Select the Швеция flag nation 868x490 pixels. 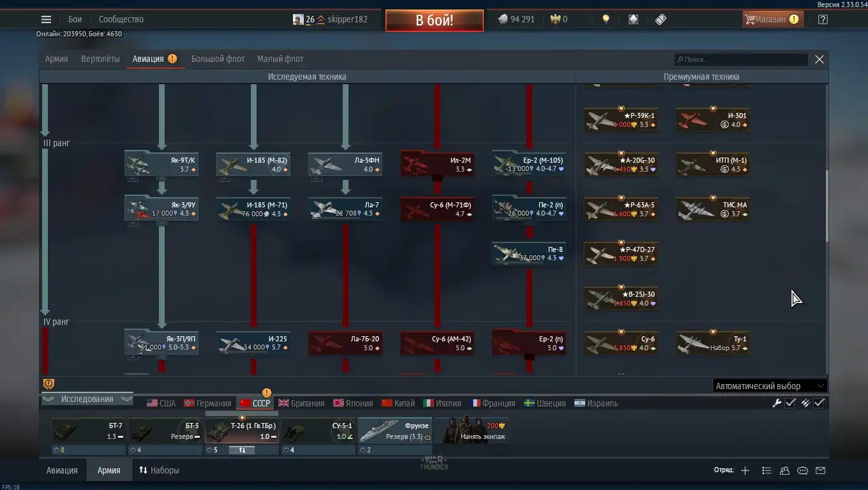point(545,403)
